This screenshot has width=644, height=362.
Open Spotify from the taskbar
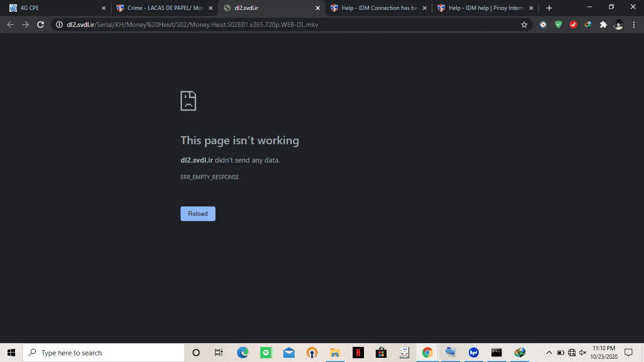click(265, 353)
